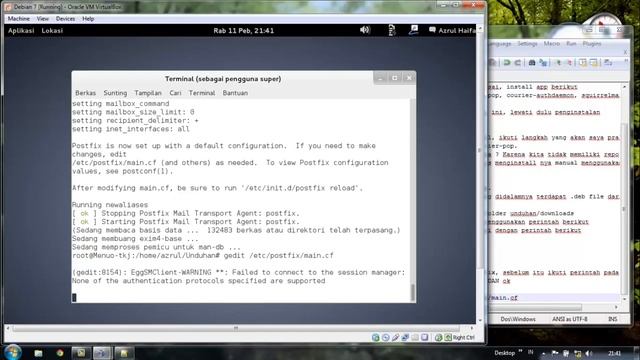This screenshot has height=360, width=640.
Task: Click the GNOME volume speaker icon
Action: coord(365,30)
